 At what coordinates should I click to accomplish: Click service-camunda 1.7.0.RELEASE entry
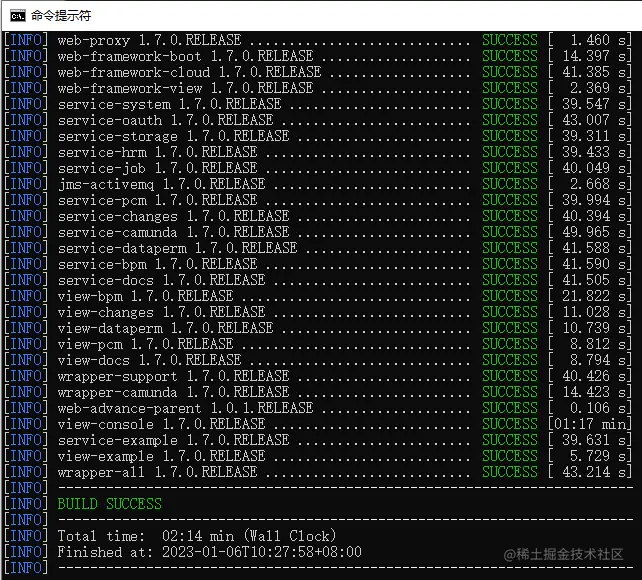[174, 232]
